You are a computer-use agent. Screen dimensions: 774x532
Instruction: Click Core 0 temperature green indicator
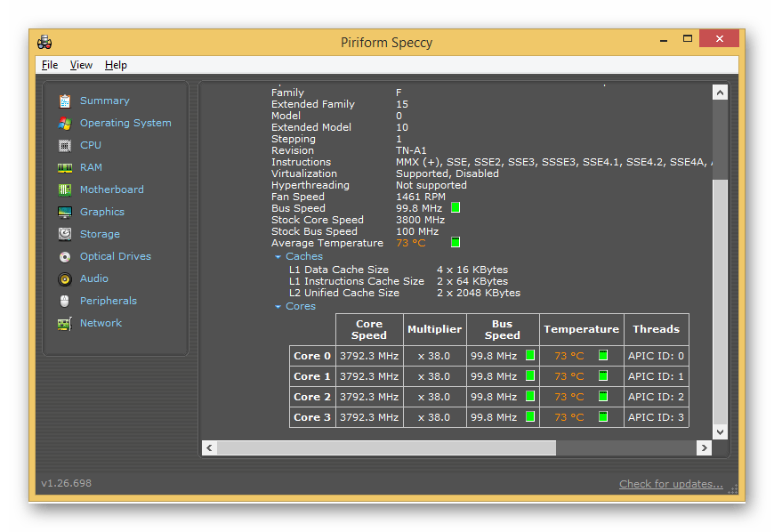click(603, 355)
